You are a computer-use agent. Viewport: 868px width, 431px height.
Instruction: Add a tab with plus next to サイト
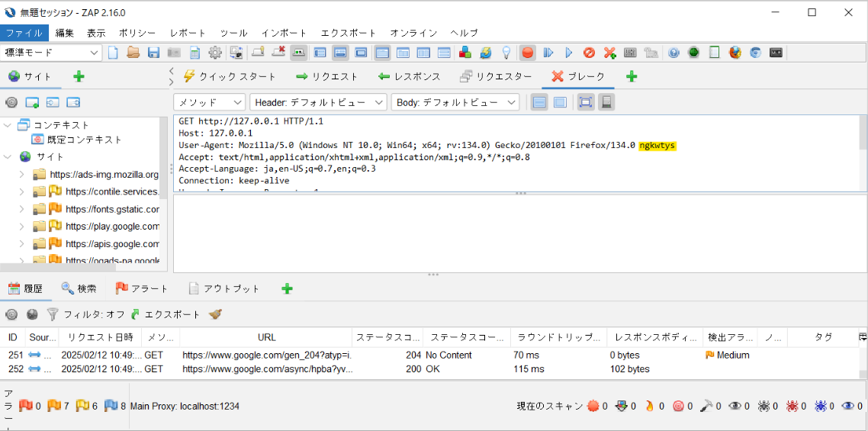point(79,76)
